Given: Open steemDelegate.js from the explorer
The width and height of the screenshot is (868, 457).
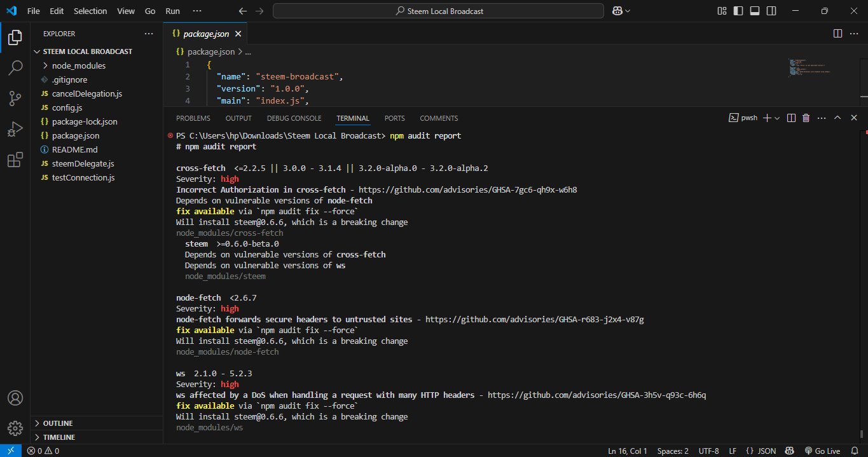Looking at the screenshot, I should [83, 163].
